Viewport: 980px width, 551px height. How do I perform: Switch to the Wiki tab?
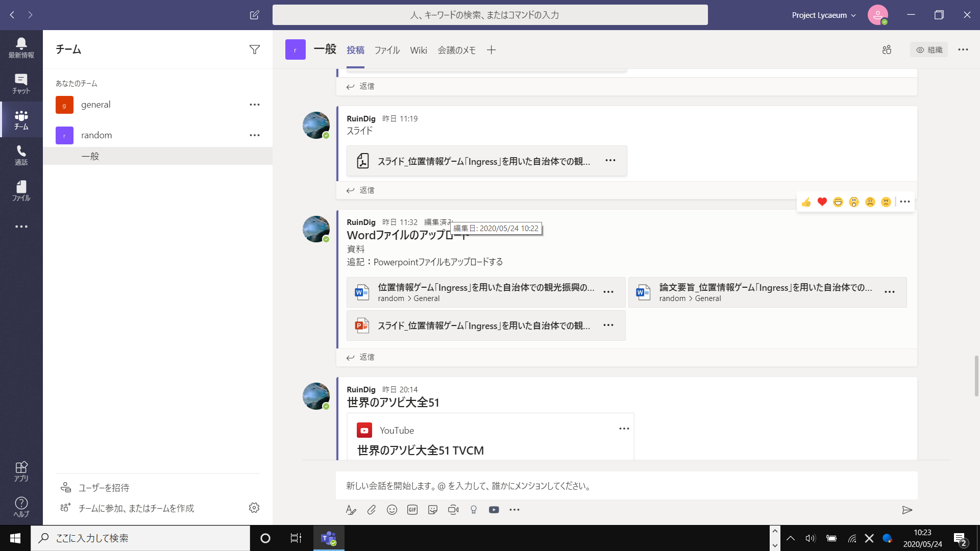click(x=419, y=49)
